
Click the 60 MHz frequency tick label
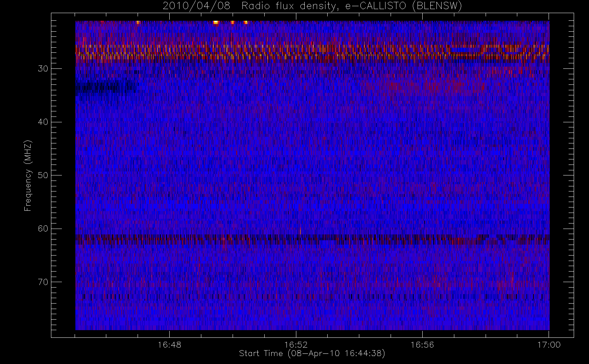point(43,229)
